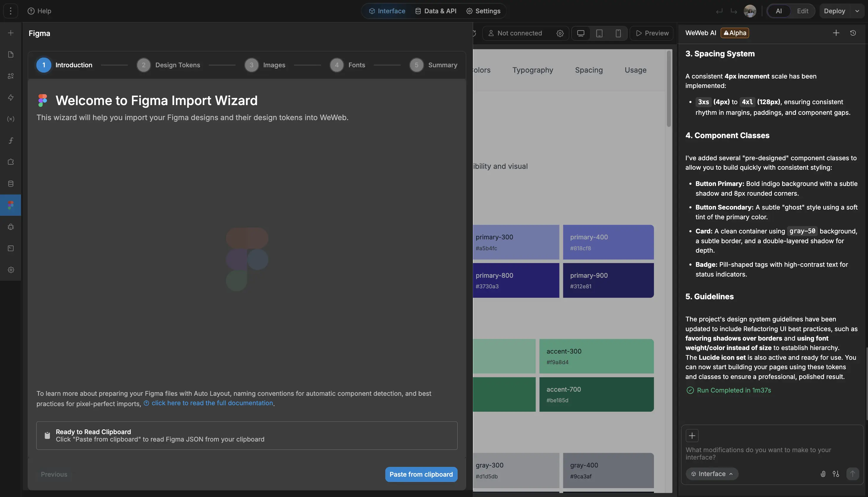Open the sidebar gear settings icon

tap(11, 270)
